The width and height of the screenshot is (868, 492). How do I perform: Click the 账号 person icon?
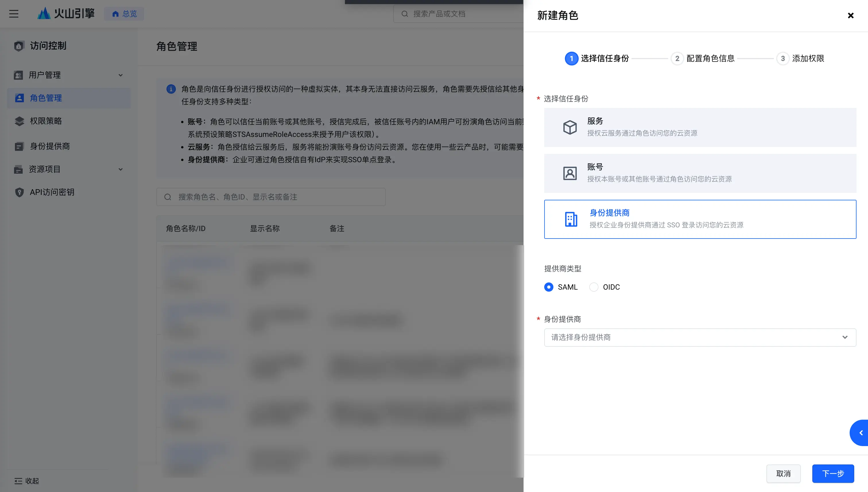click(570, 173)
